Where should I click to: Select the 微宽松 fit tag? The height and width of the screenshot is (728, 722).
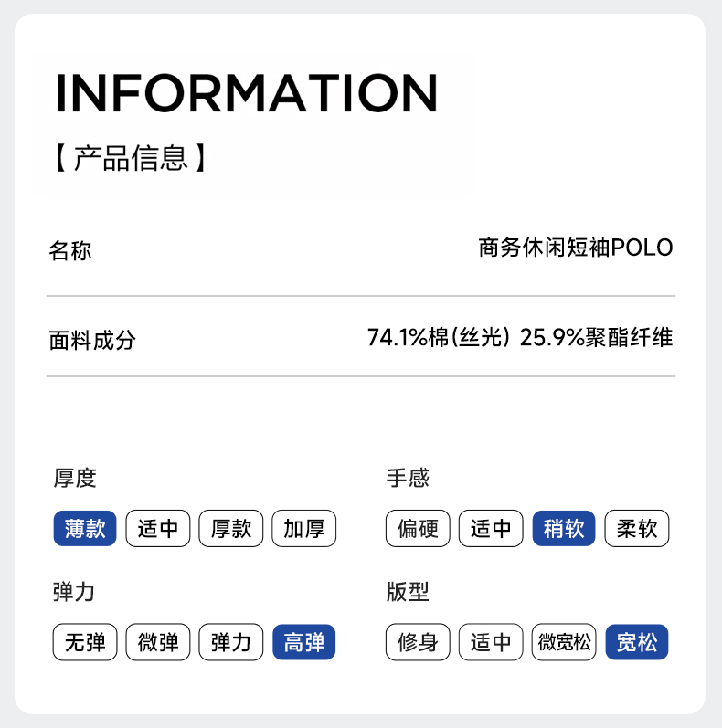tap(564, 642)
